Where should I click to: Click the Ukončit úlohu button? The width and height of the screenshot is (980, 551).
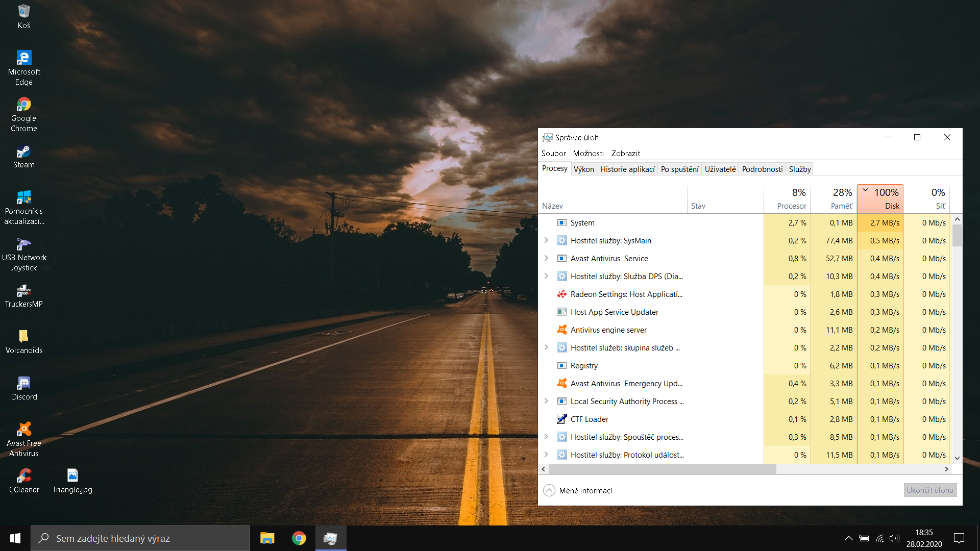coord(929,490)
